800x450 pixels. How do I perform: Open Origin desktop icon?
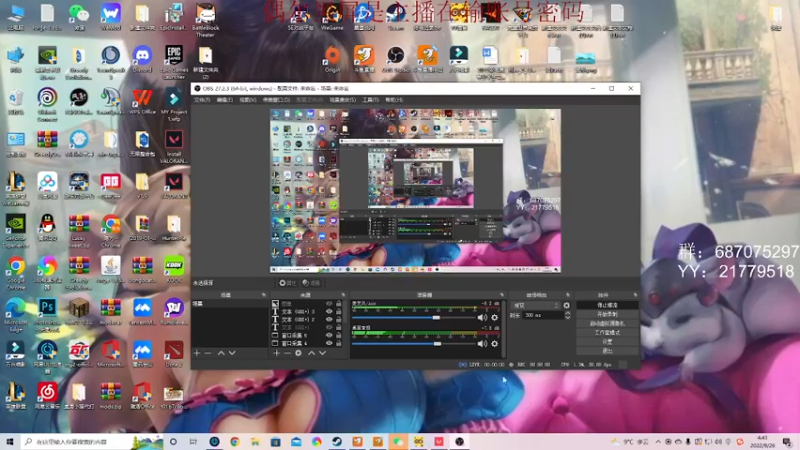click(332, 59)
